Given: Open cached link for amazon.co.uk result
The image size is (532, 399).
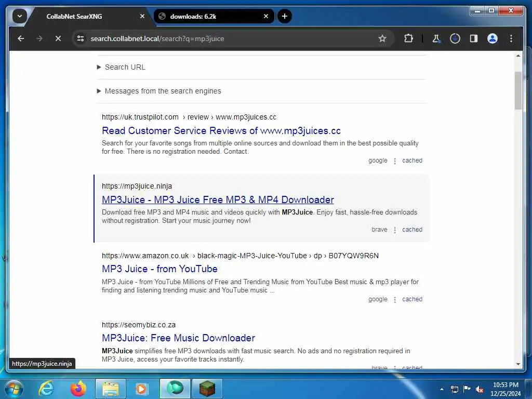Looking at the screenshot, I should 412,299.
